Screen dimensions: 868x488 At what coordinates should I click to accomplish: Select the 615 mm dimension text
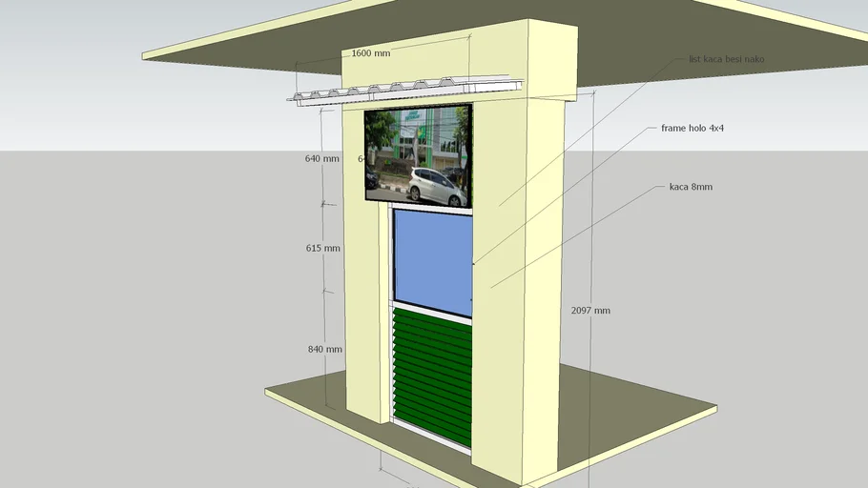click(x=323, y=248)
